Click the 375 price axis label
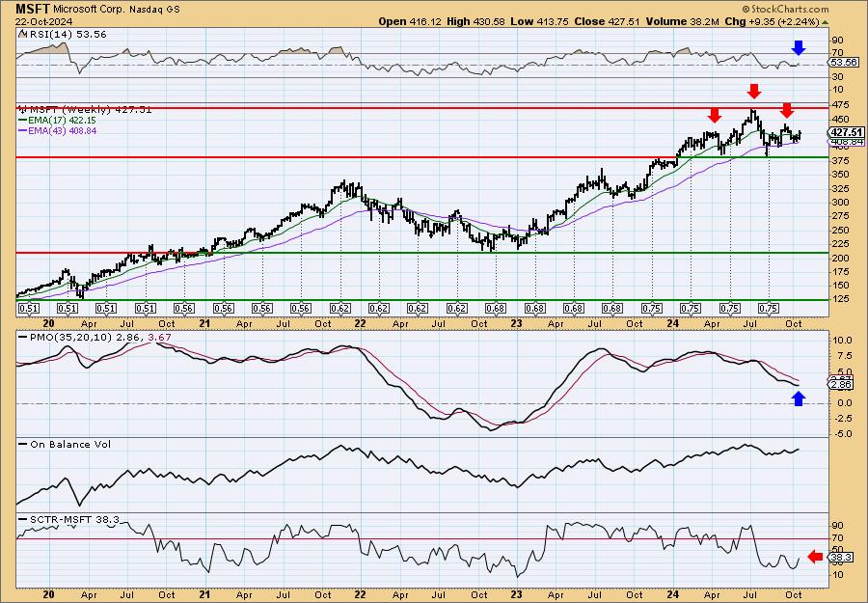The height and width of the screenshot is (603, 868). [x=839, y=160]
